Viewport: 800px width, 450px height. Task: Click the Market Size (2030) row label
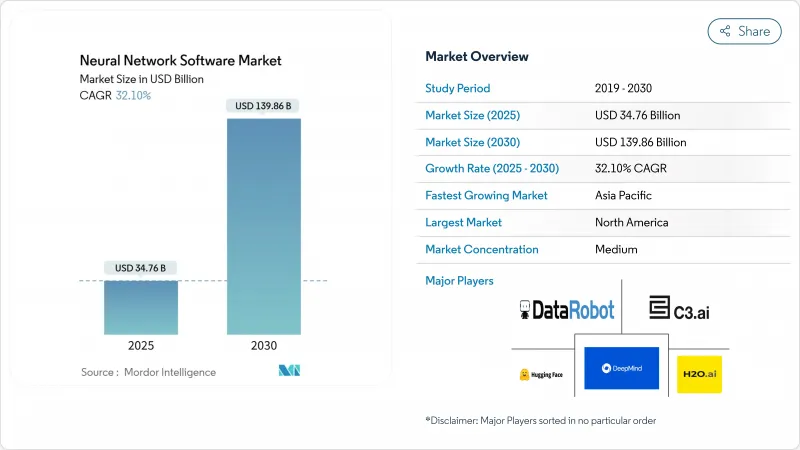pyautogui.click(x=472, y=142)
